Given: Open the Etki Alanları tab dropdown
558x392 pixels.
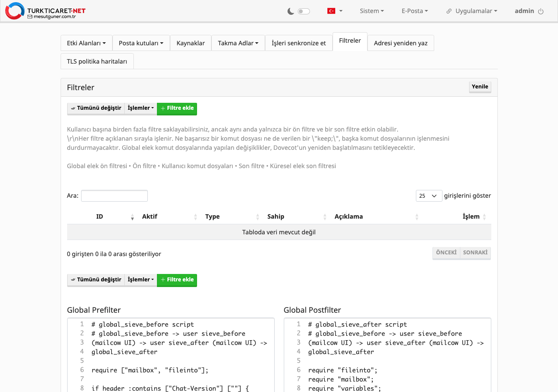Looking at the screenshot, I should pos(86,43).
